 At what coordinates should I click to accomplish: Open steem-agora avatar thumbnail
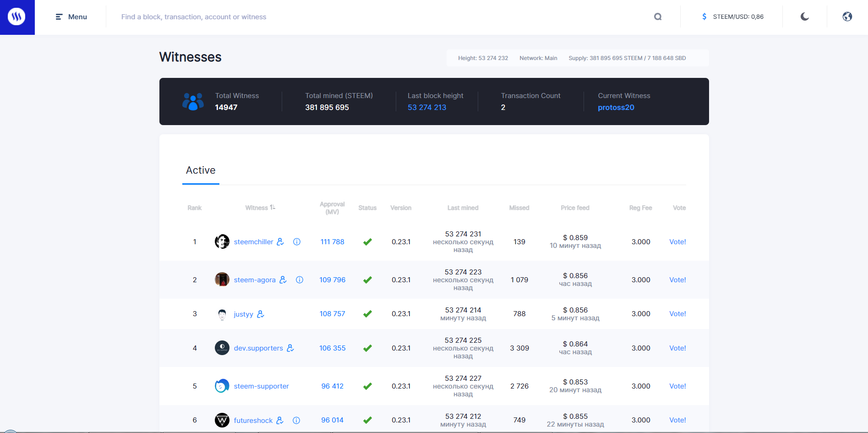coord(222,280)
